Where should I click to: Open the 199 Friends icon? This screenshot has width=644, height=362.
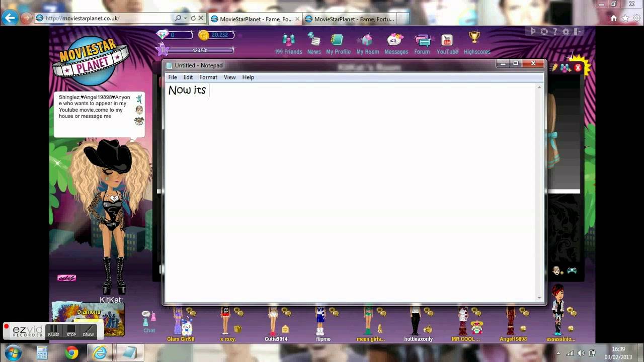(x=289, y=40)
